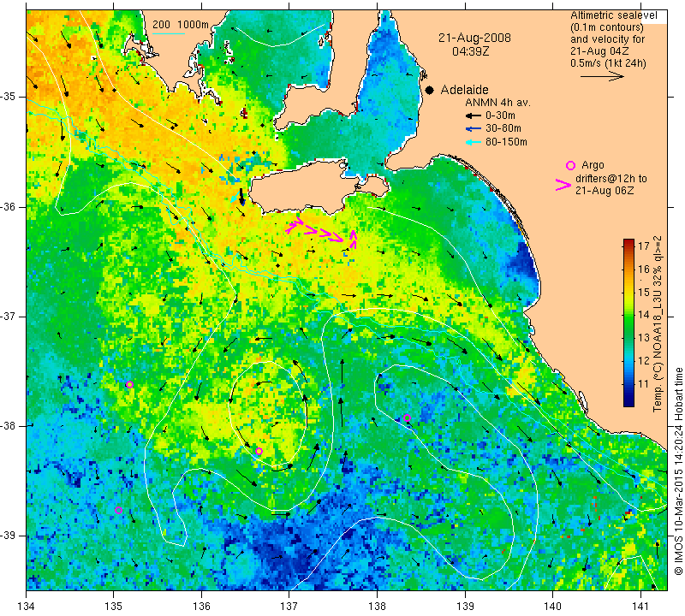Click the '200 1000m' isobath label
The height and width of the screenshot is (616, 685).
[x=181, y=25]
